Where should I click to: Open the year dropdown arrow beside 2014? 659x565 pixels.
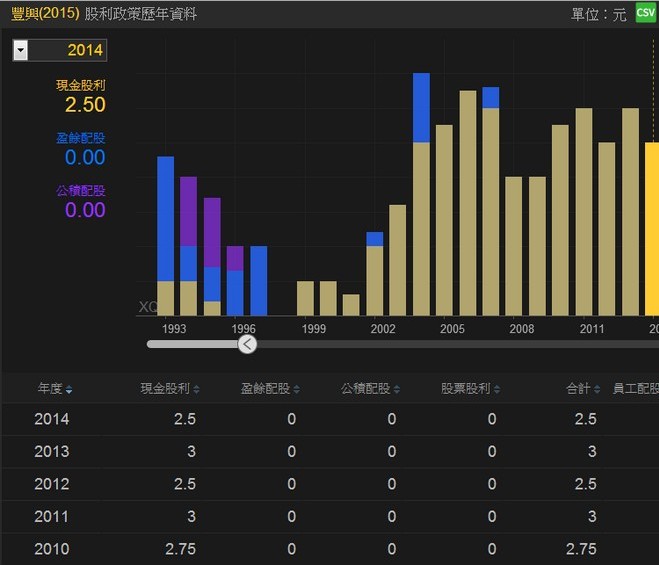20,51
